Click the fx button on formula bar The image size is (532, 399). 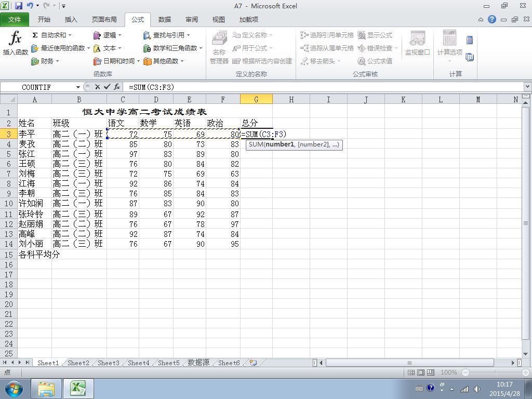117,87
